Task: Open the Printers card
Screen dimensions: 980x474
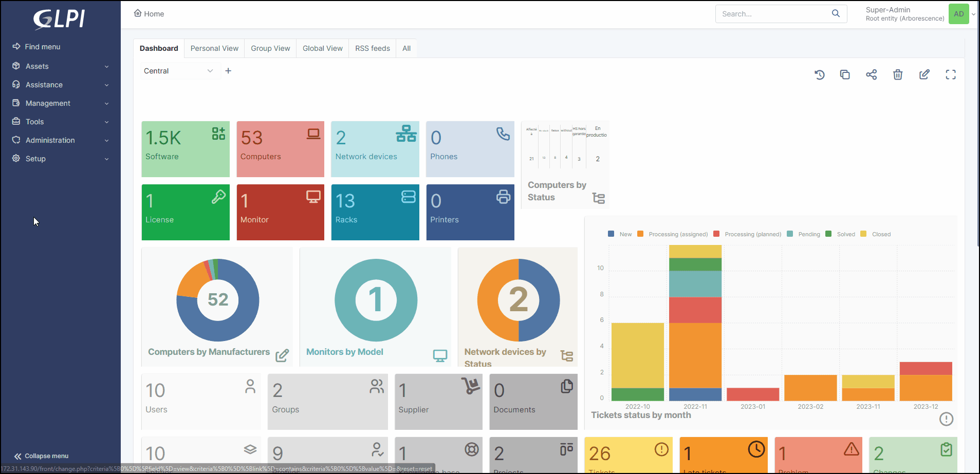Action: 470,212
